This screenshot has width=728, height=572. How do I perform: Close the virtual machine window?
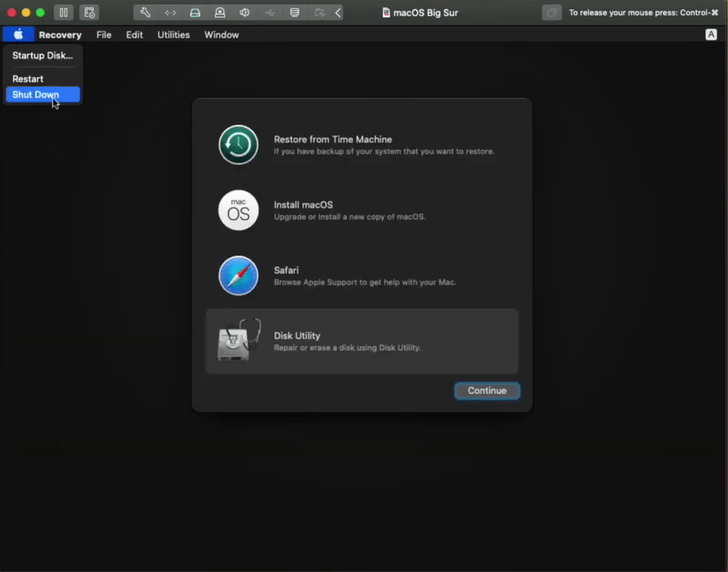pos(11,13)
